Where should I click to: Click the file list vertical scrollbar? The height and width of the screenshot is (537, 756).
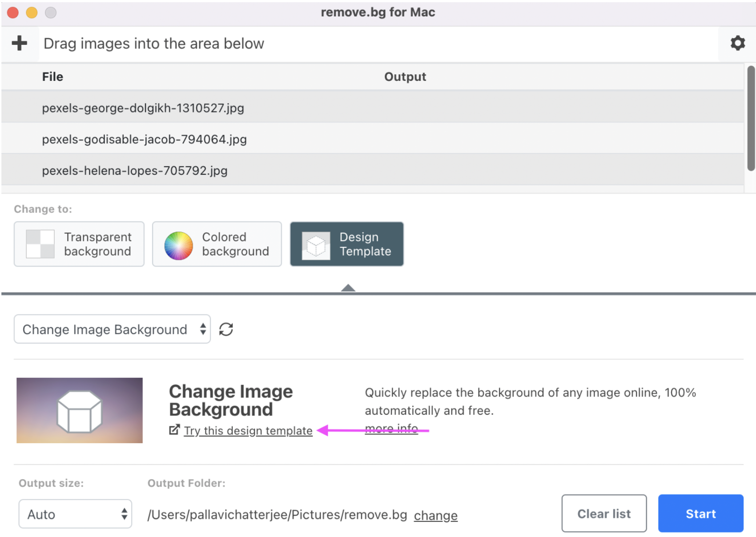pyautogui.click(x=751, y=118)
